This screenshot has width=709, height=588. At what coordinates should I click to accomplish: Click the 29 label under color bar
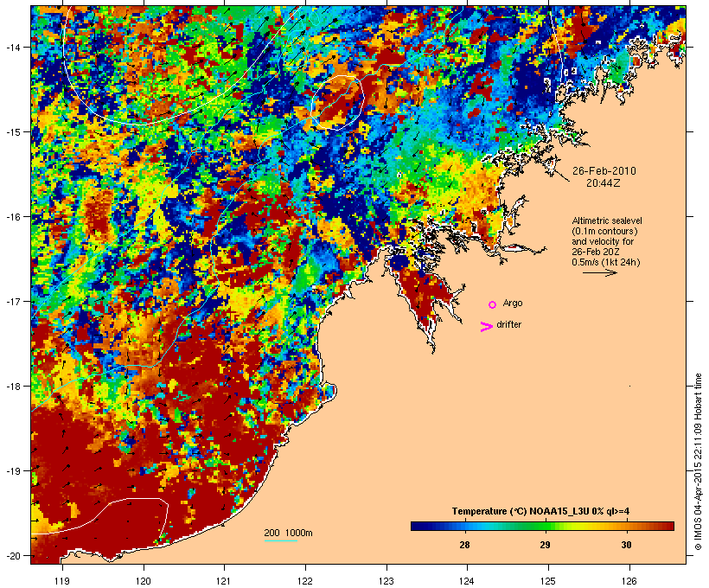545,545
